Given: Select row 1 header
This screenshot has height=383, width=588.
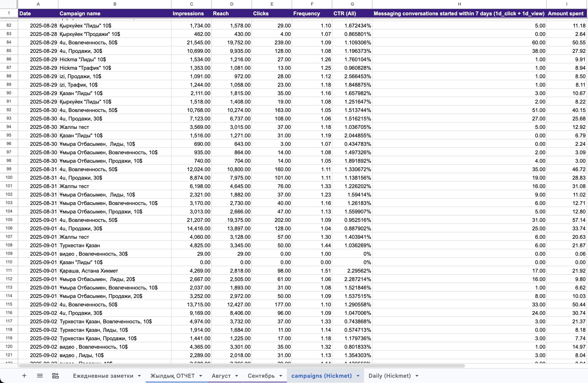Looking at the screenshot, I should (9, 13).
